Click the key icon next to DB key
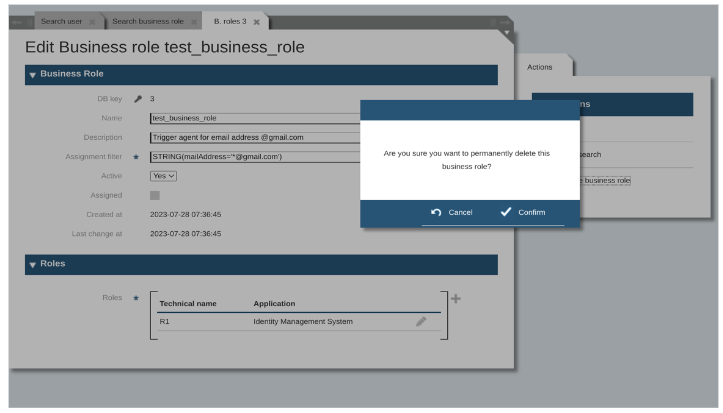The width and height of the screenshot is (723, 413). point(138,99)
